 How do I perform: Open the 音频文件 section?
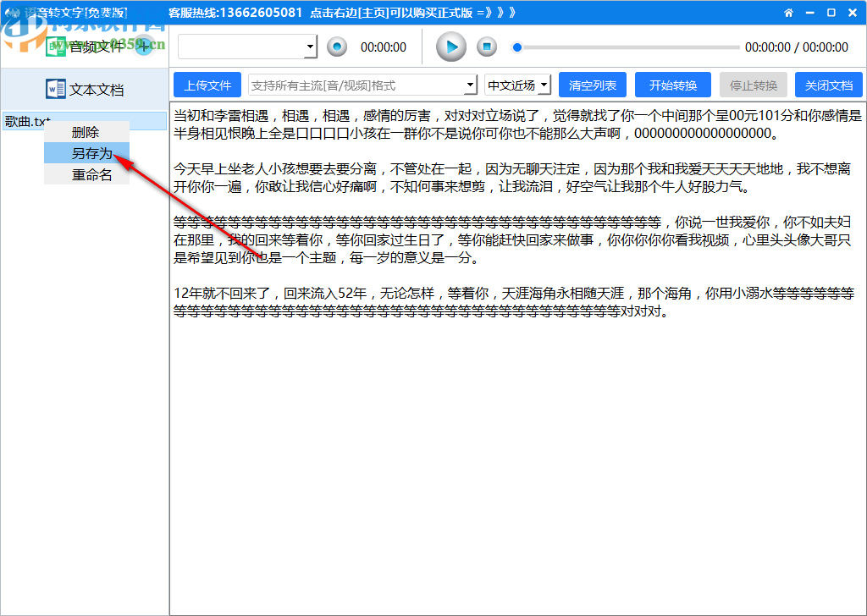click(85, 47)
